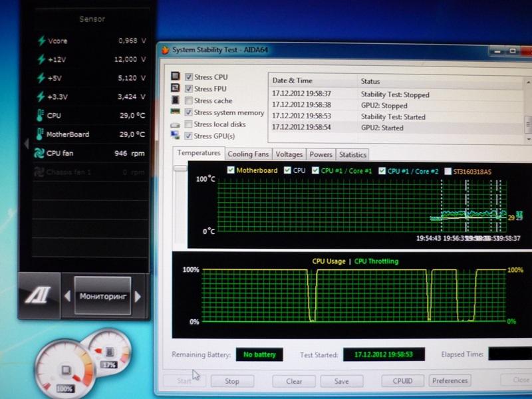Click the Мониторинг button

click(102, 296)
